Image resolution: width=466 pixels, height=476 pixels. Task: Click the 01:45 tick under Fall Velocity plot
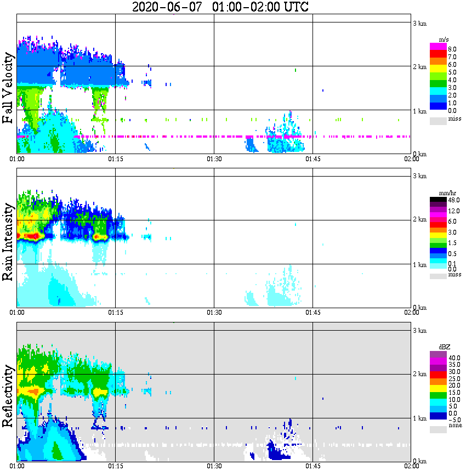pos(313,159)
